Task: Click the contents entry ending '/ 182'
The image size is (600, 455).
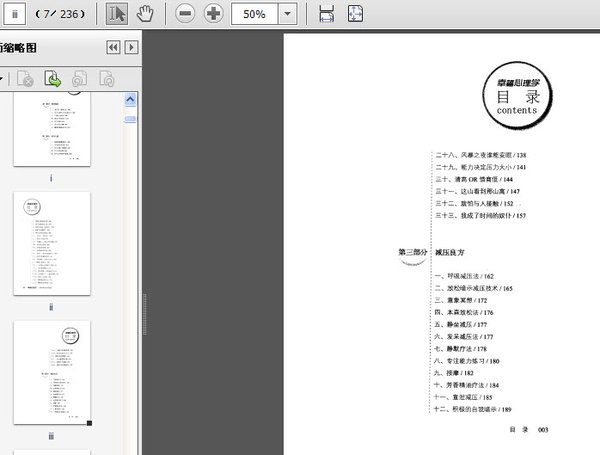Action: [454, 373]
